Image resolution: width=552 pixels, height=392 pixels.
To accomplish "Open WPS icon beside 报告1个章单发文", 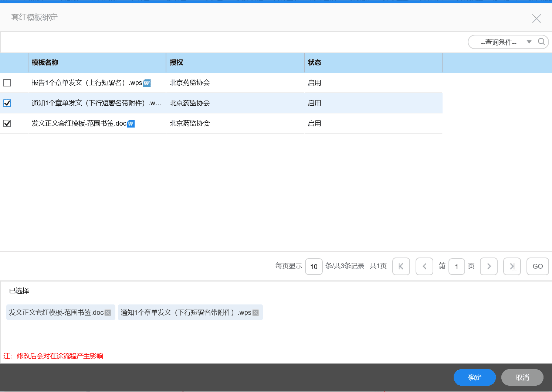I will pyautogui.click(x=147, y=83).
